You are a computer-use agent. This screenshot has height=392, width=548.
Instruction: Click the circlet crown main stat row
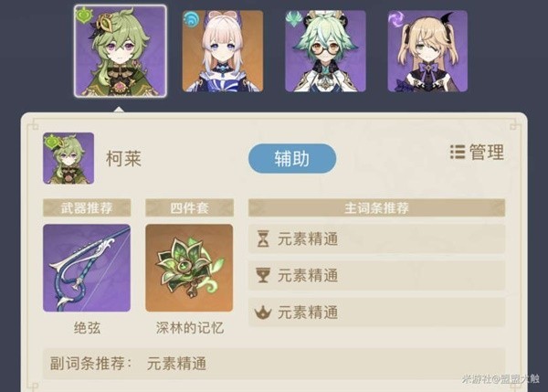click(376, 313)
